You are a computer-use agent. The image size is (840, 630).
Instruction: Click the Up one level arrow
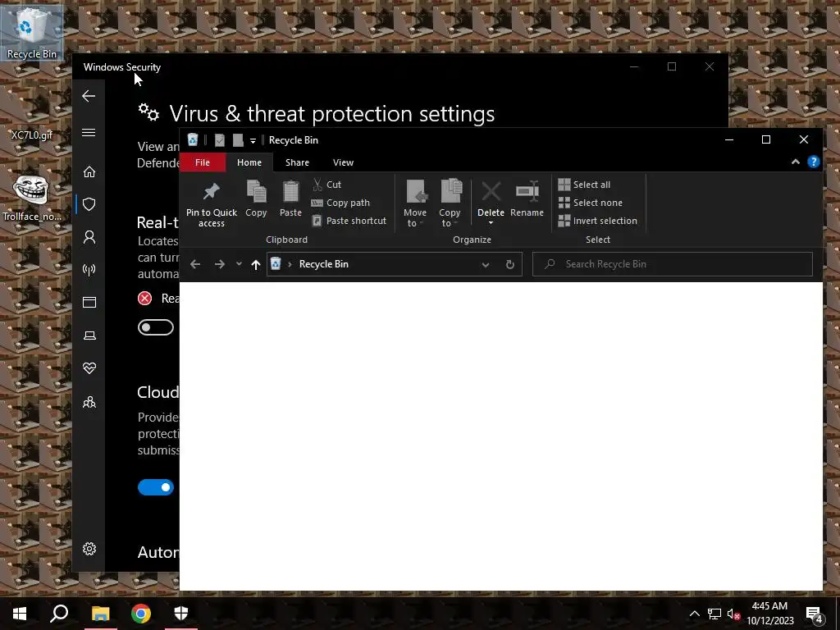point(256,264)
